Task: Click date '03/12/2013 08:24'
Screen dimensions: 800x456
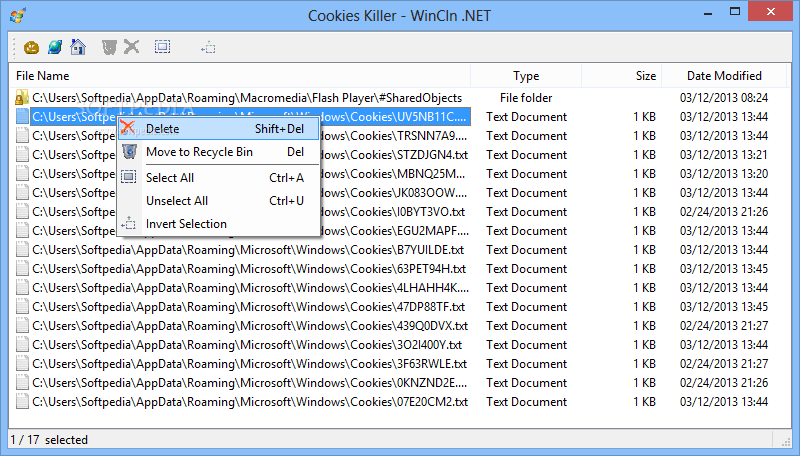Action: tap(723, 97)
